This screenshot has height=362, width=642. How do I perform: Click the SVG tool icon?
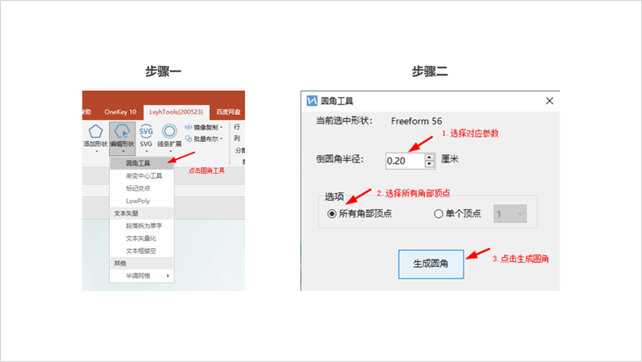[x=146, y=131]
